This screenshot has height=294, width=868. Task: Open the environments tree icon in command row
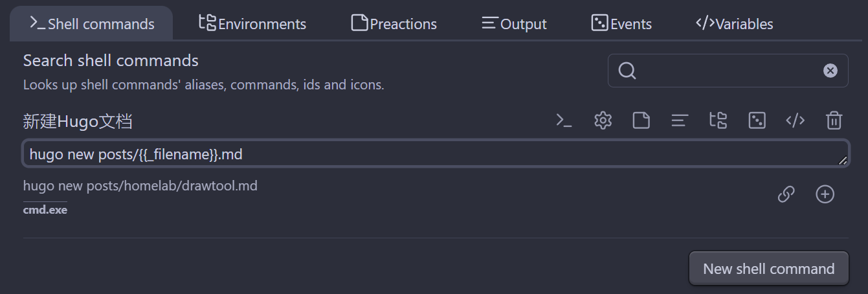pos(718,120)
